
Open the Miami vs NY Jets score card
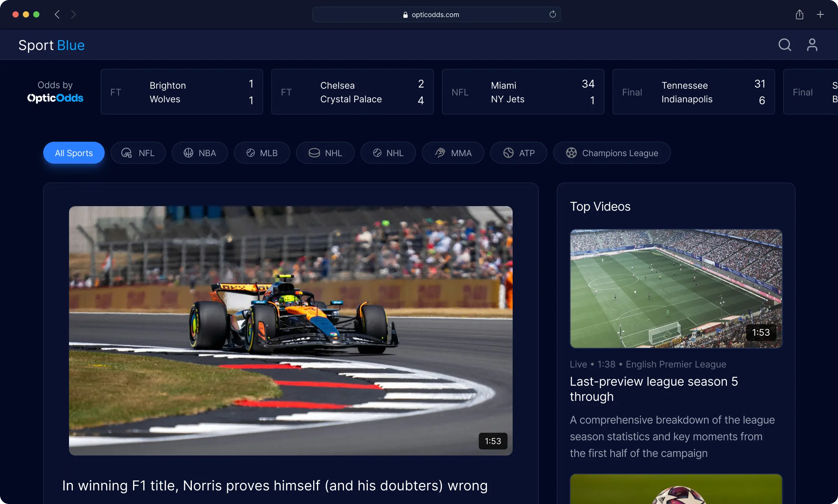coord(523,92)
